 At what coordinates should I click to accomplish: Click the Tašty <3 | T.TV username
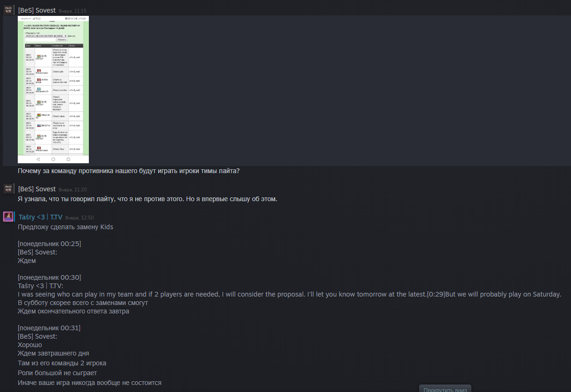(40, 217)
